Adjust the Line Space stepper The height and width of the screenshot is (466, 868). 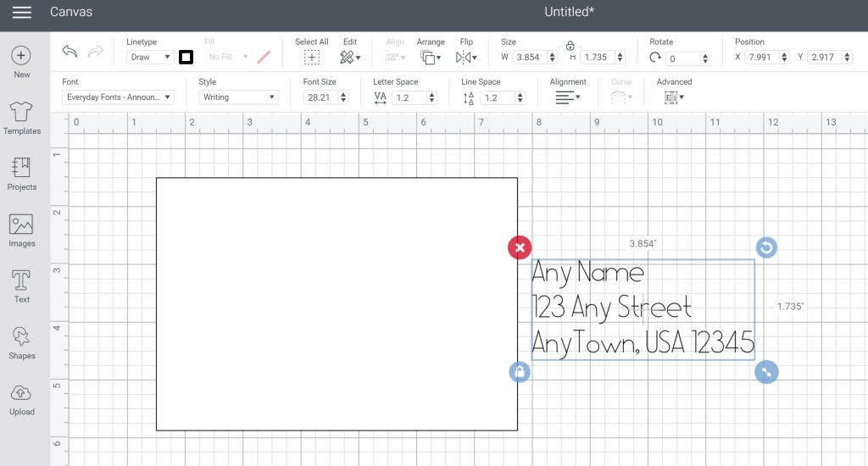coord(520,97)
